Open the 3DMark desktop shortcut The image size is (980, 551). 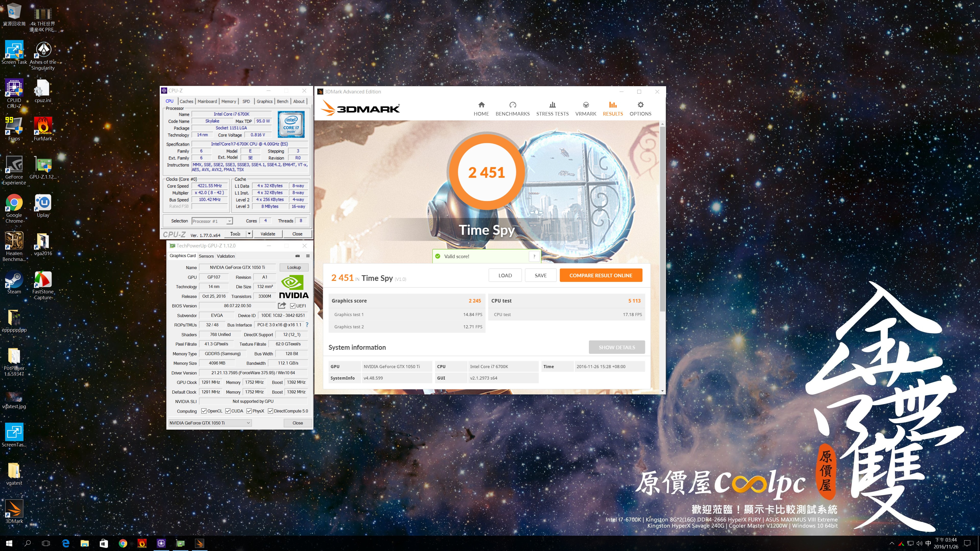(x=14, y=512)
